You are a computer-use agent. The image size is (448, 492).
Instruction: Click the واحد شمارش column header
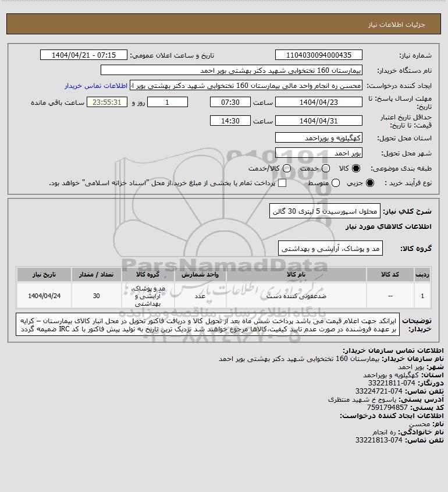(200, 274)
